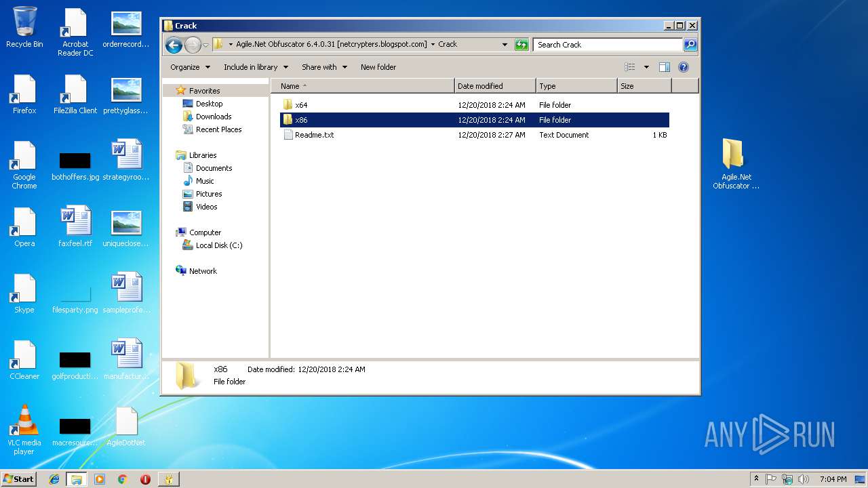Click the Forward navigation arrow in Explorer
The image size is (868, 488).
coord(193,45)
